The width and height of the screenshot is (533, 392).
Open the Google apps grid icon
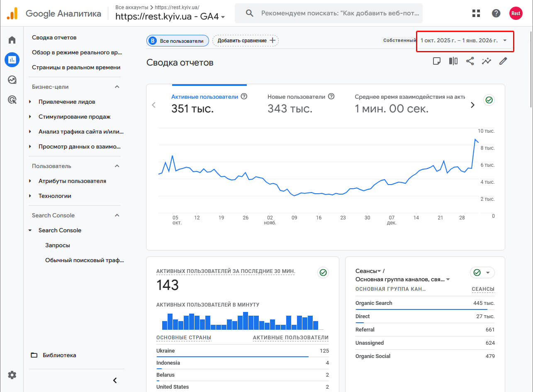click(476, 13)
